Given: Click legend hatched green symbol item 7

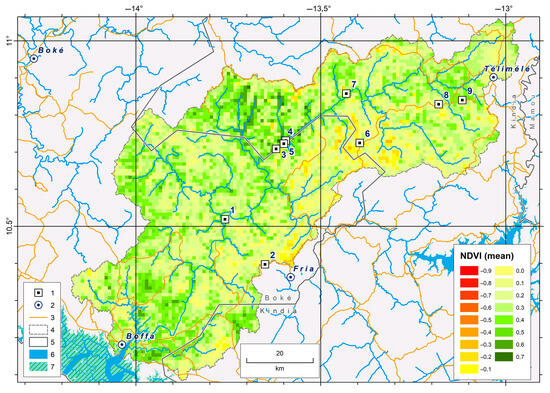Looking at the screenshot, I should click(38, 367).
